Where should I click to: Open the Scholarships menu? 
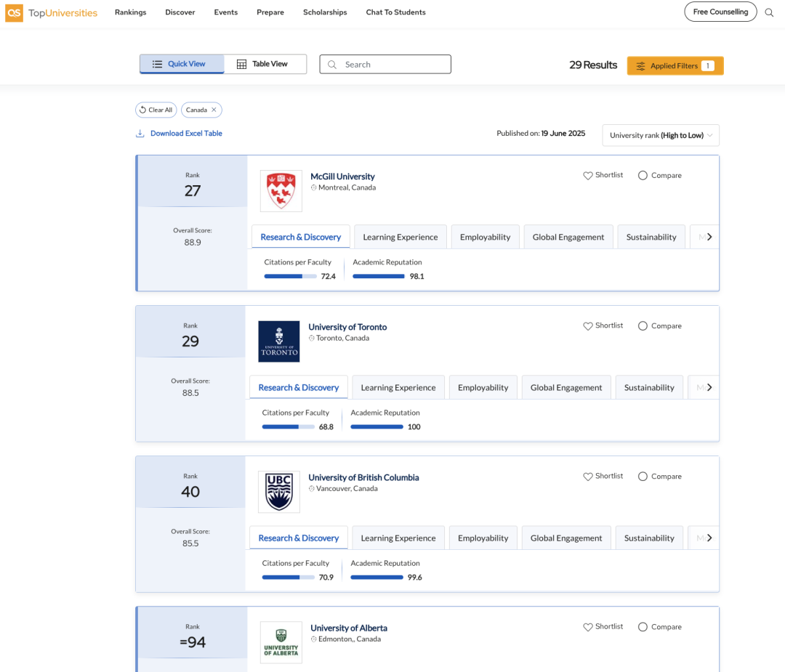pyautogui.click(x=325, y=12)
